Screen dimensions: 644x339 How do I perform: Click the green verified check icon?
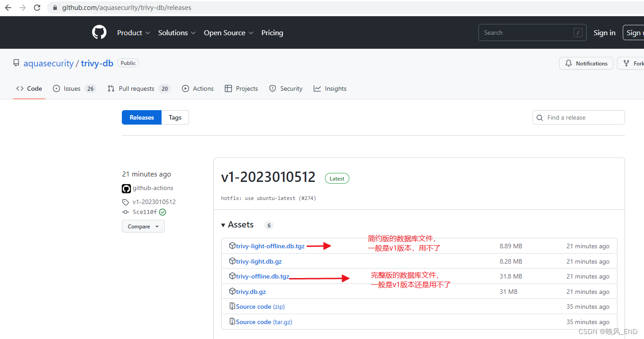click(162, 212)
